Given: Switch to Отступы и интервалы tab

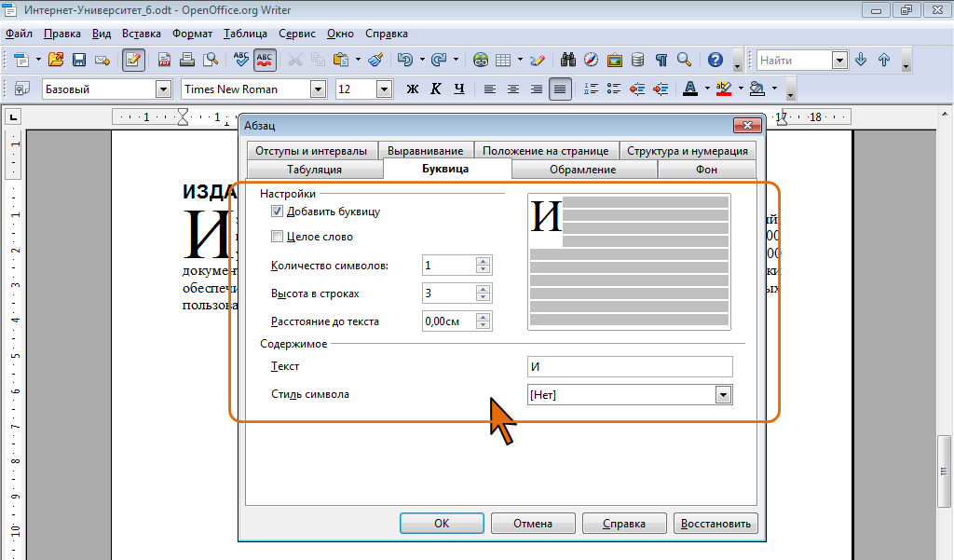Looking at the screenshot, I should 311,150.
